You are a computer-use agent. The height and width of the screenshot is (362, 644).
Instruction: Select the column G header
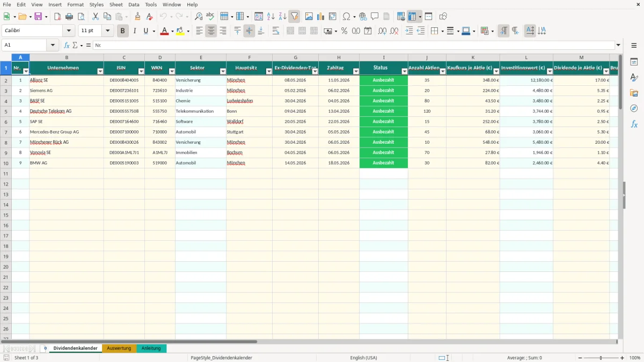pos(295,57)
